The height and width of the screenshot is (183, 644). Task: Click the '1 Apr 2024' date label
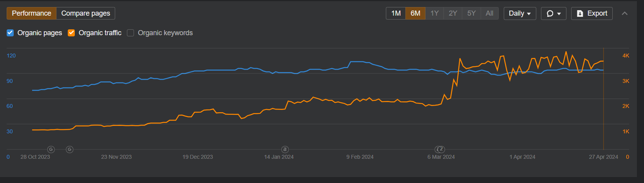pos(522,157)
